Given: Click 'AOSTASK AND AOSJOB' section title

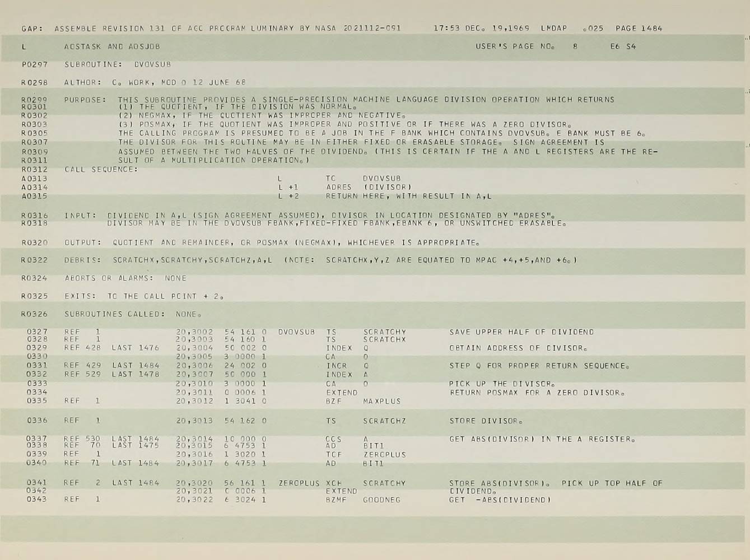Looking at the screenshot, I should click(112, 46).
